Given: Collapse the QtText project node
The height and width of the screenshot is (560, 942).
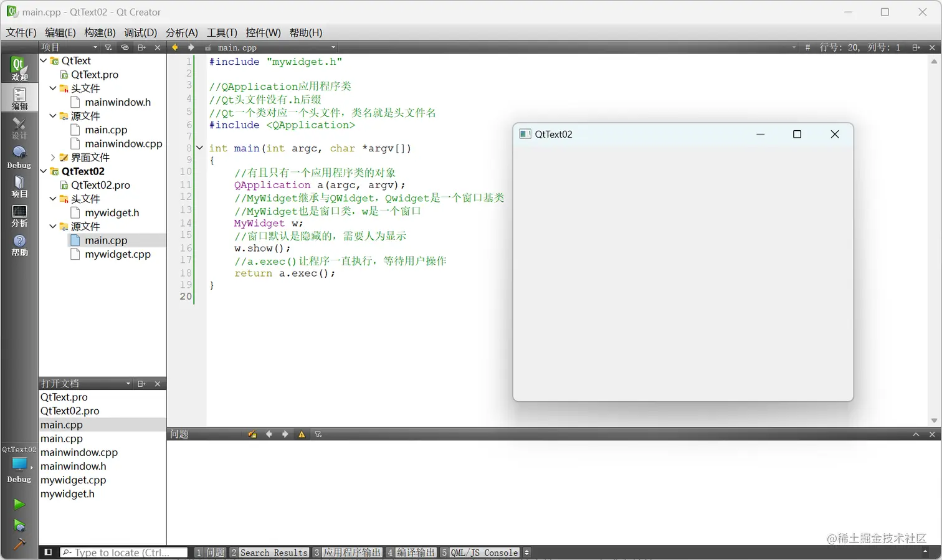Looking at the screenshot, I should pos(44,60).
